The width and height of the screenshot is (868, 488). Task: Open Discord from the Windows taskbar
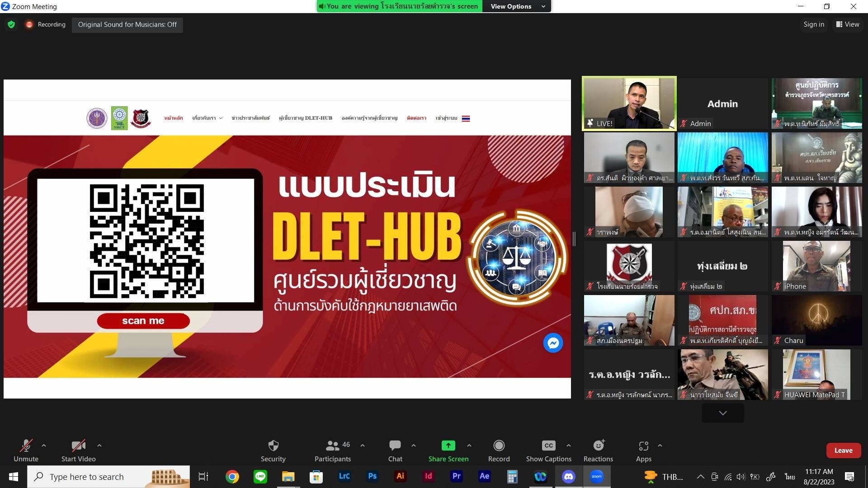(568, 476)
